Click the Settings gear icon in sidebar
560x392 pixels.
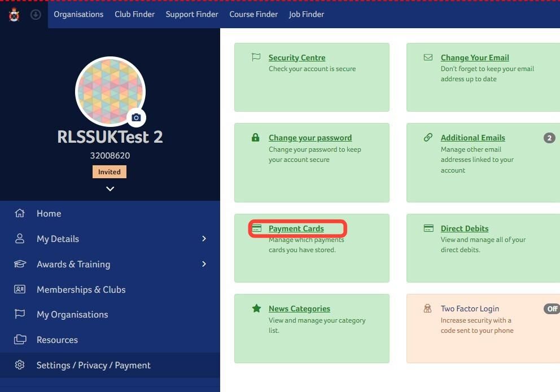pyautogui.click(x=20, y=364)
